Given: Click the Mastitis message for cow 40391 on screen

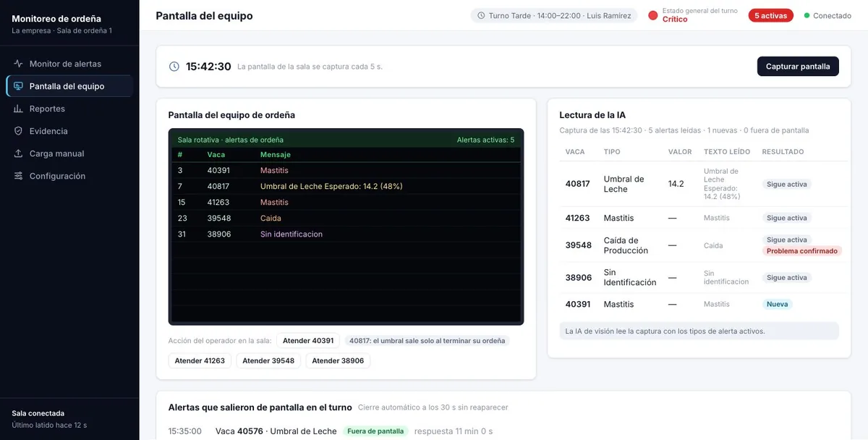Looking at the screenshot, I should [x=274, y=170].
